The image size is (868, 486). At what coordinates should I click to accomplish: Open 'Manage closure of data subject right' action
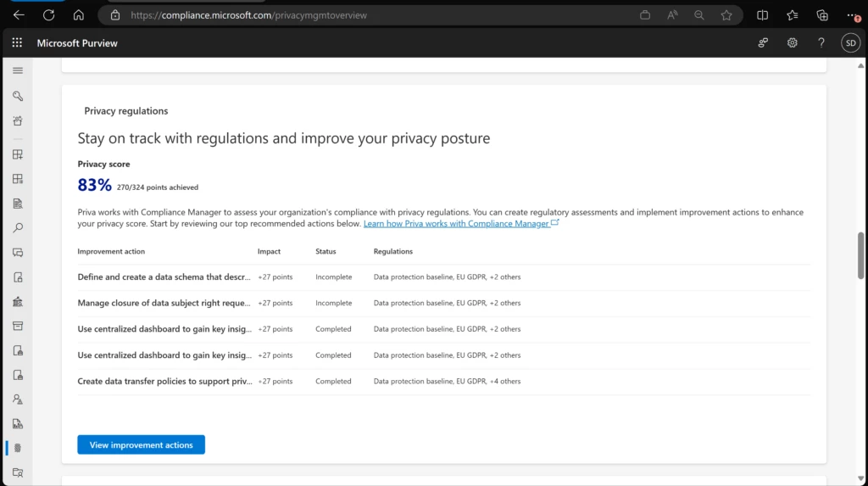(164, 303)
